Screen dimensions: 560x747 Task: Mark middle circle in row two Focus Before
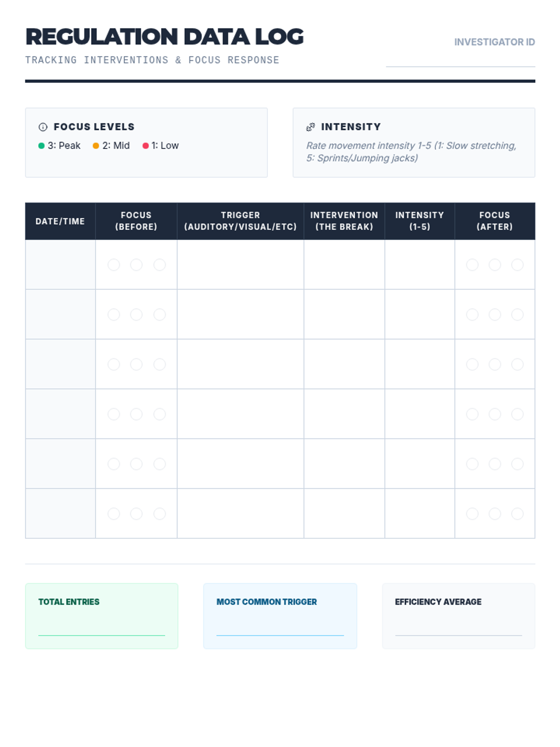coord(136,315)
